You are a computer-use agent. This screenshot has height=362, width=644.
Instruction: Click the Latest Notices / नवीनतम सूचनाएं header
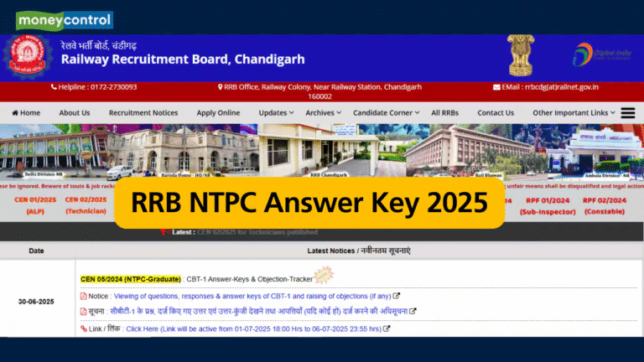pyautogui.click(x=359, y=251)
